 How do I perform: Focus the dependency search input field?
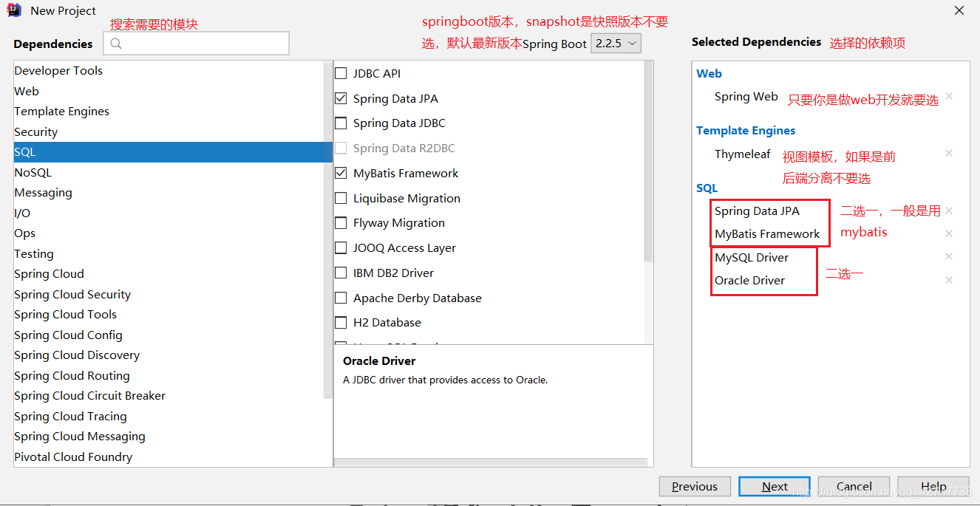[x=196, y=44]
